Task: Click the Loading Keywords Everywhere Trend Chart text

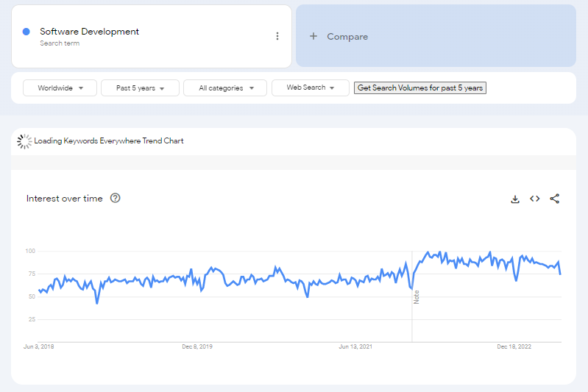Action: [109, 141]
